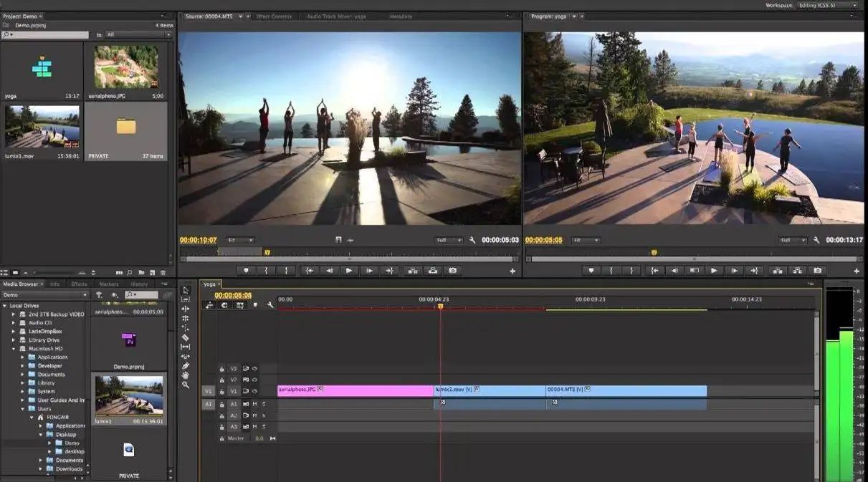Open the Program monitor wrench settings

(816, 241)
